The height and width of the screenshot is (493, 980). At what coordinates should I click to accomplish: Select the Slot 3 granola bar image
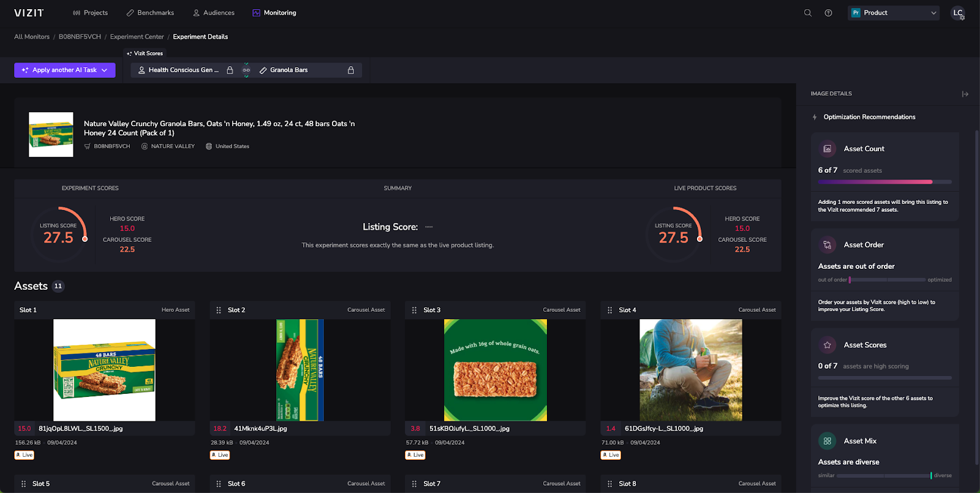[x=496, y=370]
